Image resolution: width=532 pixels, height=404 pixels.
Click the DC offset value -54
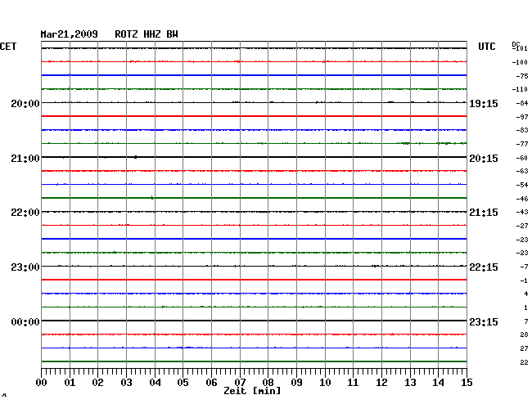pos(522,185)
